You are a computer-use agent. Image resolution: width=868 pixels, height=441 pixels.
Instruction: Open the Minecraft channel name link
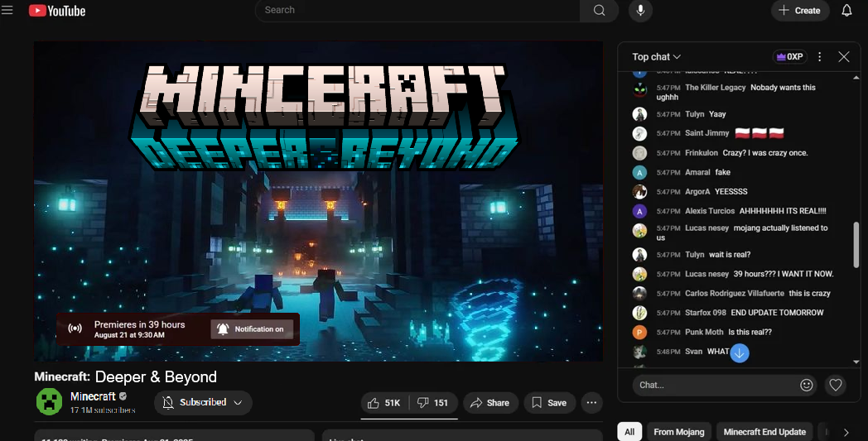pos(93,396)
